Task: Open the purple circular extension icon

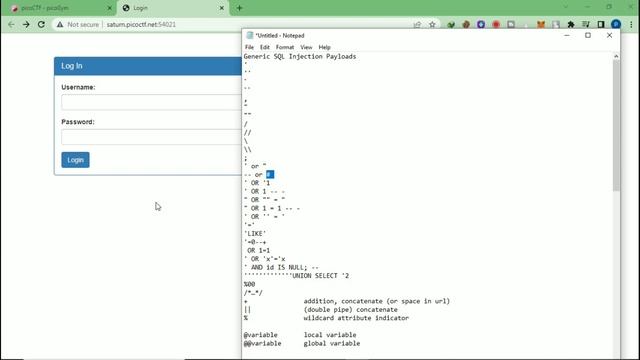Action: coord(481,25)
